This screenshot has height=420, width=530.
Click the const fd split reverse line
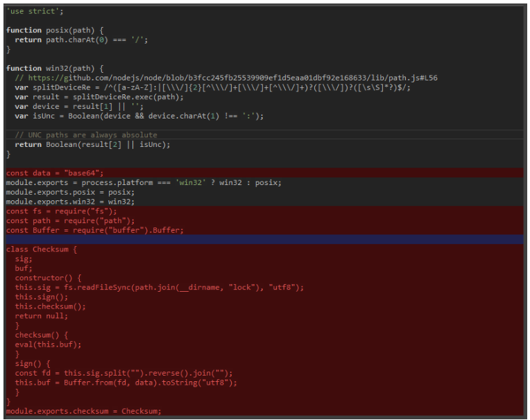(x=123, y=373)
